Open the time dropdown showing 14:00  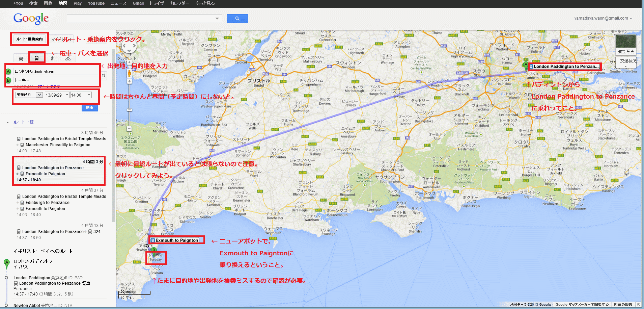[x=81, y=95]
